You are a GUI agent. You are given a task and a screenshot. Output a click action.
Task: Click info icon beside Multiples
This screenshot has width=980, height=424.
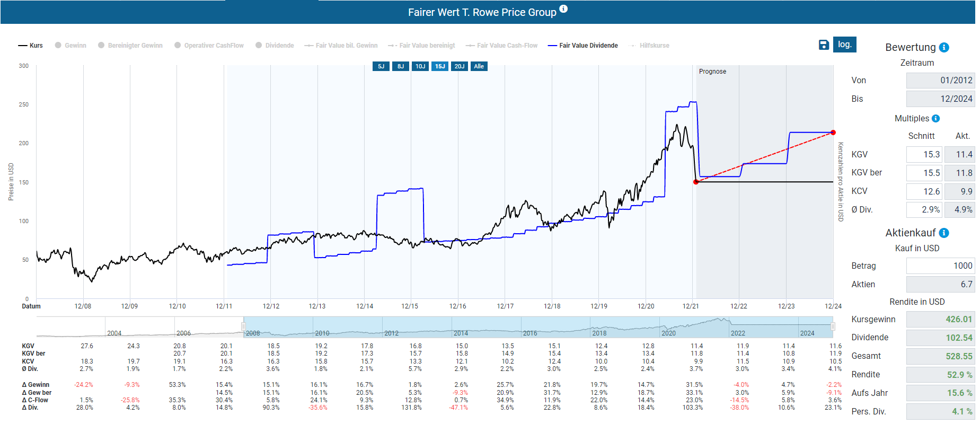[x=935, y=119]
